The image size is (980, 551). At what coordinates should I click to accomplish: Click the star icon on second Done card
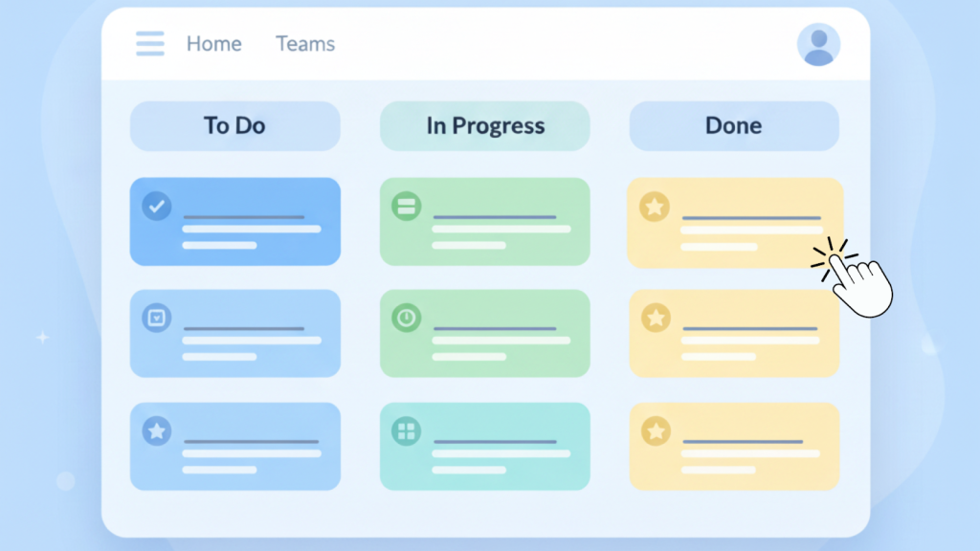pos(655,318)
